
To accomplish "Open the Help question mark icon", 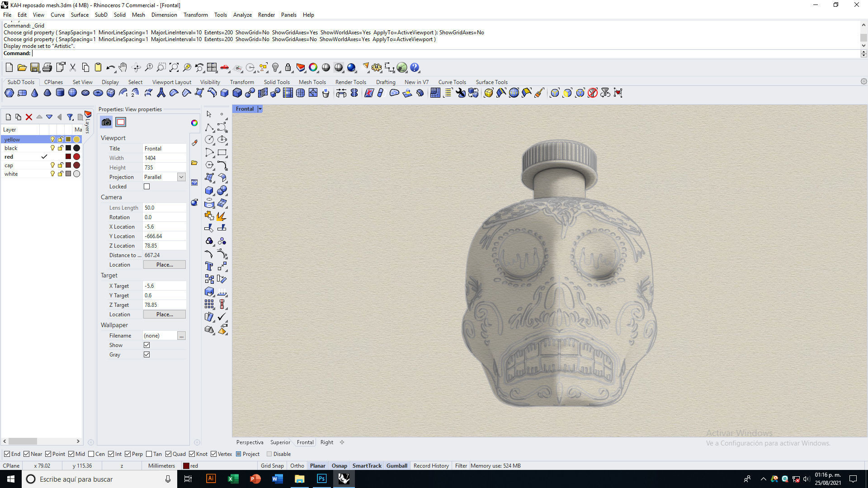I will [x=415, y=68].
